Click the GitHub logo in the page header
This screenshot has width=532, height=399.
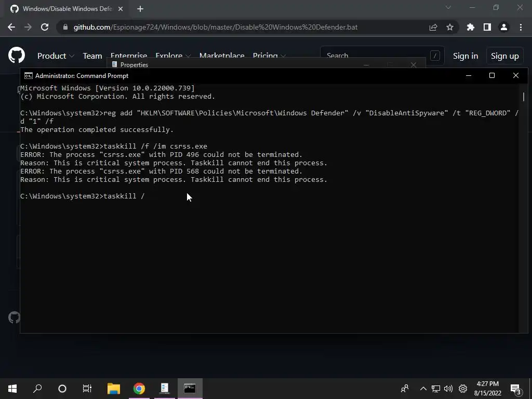click(x=16, y=55)
